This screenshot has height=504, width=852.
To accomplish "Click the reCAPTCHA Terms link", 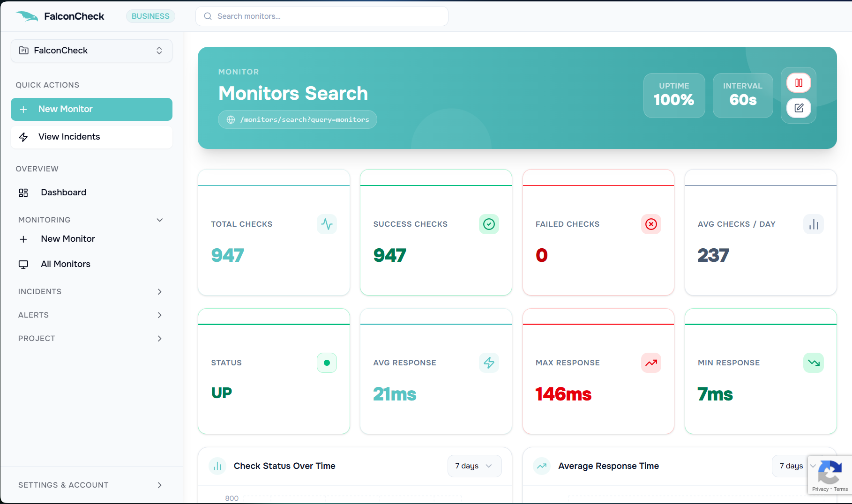I will [x=841, y=489].
